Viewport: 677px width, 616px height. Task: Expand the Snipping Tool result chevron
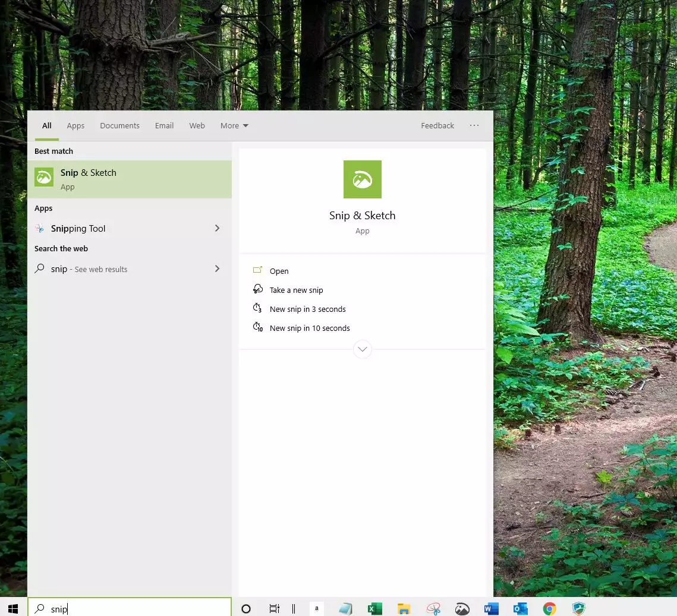click(x=217, y=228)
